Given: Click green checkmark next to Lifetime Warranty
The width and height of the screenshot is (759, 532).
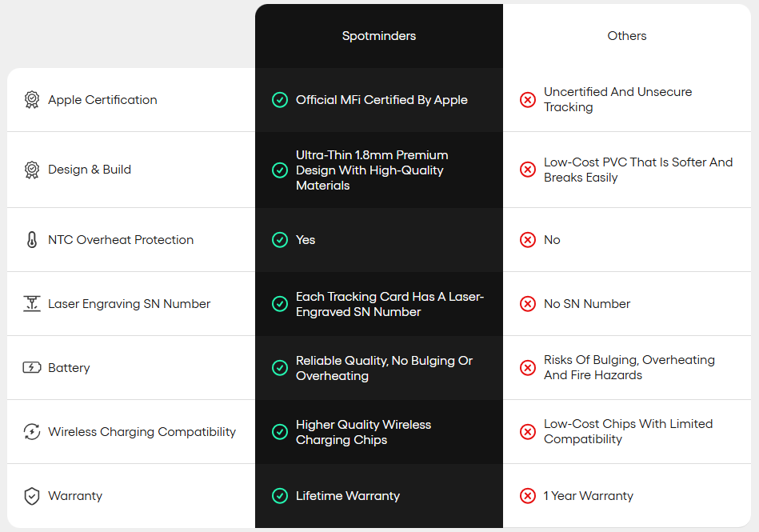Looking at the screenshot, I should point(280,496).
